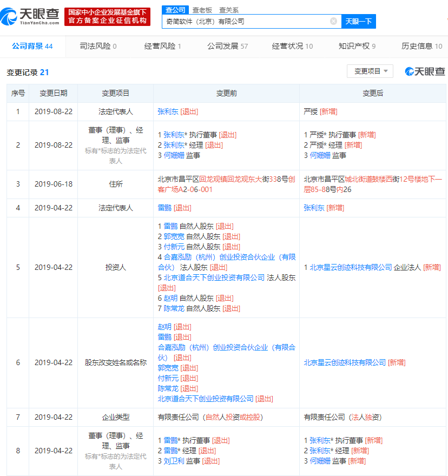Open 北京星云创迹科技有限公司 link in row 5
The width and height of the screenshot is (448, 476).
(x=351, y=267)
